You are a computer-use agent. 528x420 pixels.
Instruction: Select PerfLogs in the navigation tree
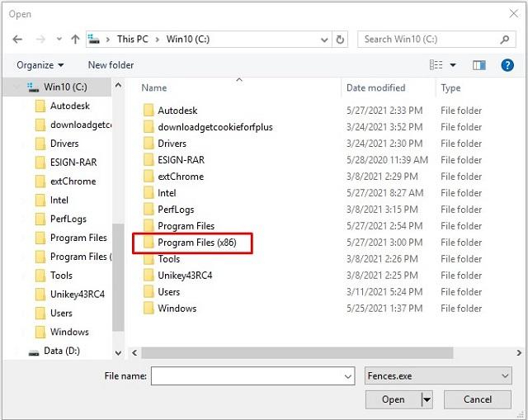click(68, 219)
